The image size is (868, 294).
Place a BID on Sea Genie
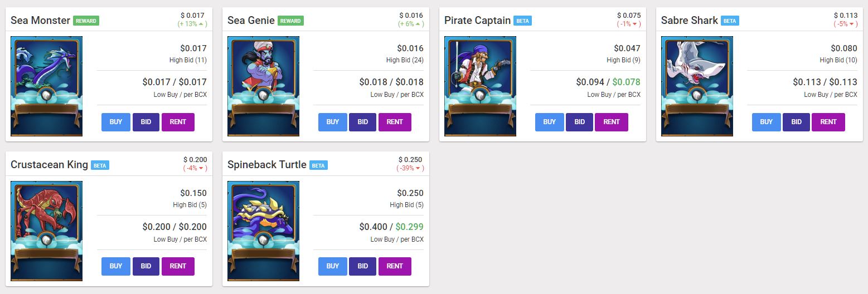363,122
